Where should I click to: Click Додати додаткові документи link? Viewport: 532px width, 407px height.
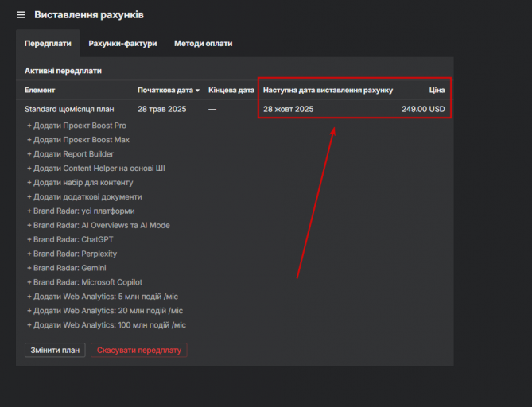84,196
